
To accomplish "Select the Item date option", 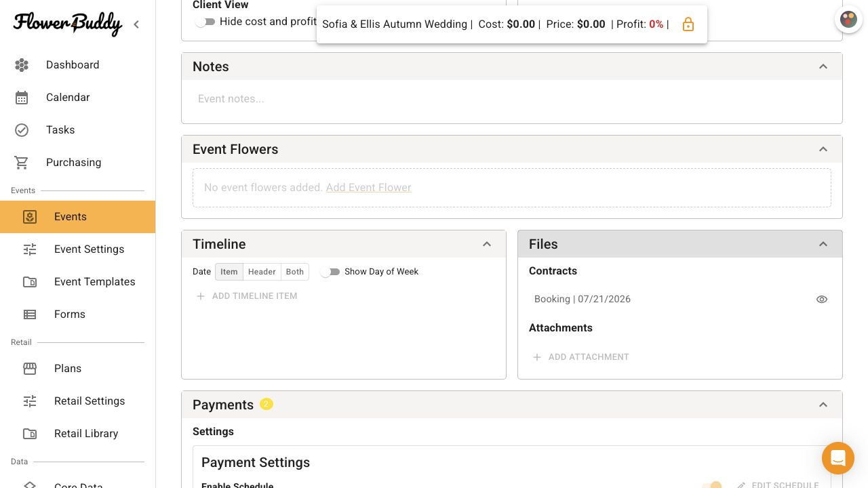I will [x=229, y=272].
